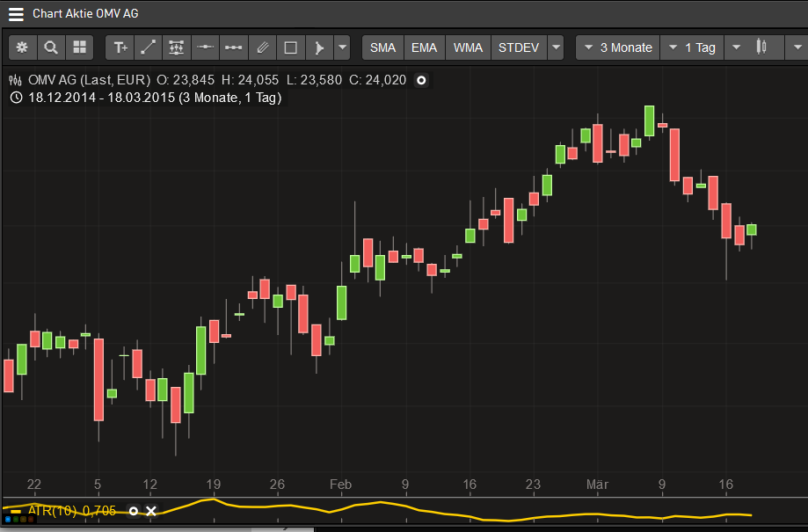Open the 1 Tag interval dropdown
808x532 pixels.
click(x=691, y=47)
